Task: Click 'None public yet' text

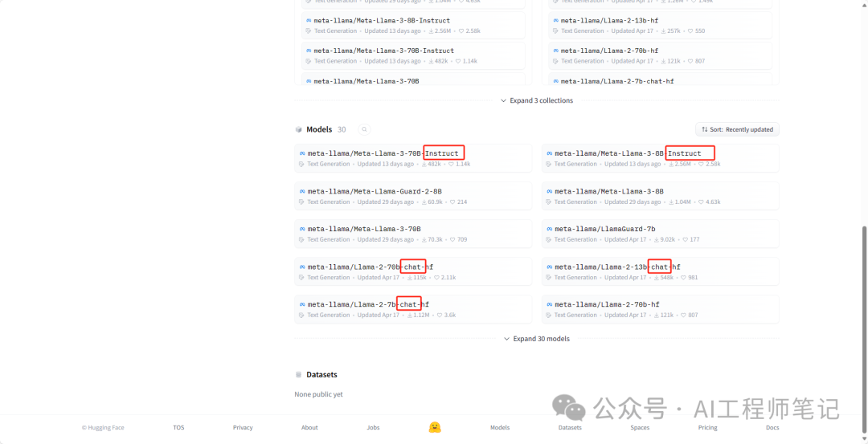Action: [x=318, y=395]
